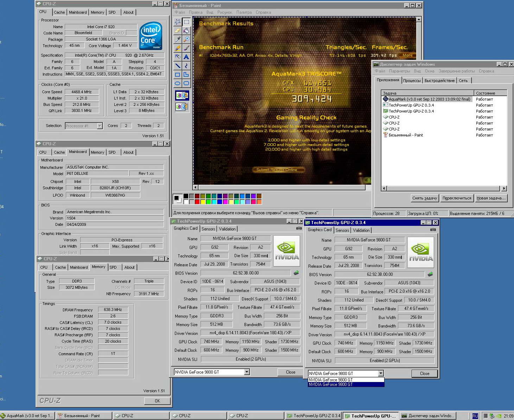
Task: Click Close button in the inactive GPU-Z window
Action: click(291, 372)
